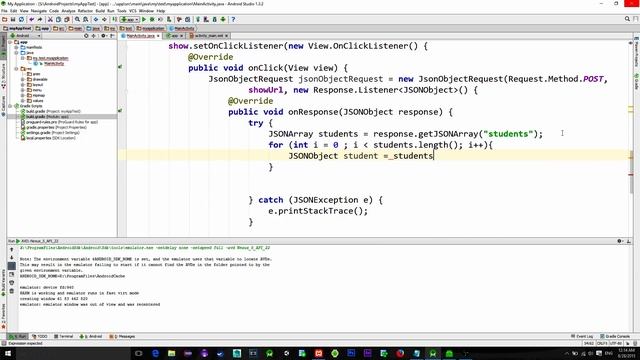Toggle Favorites side panel
The image size is (640, 360).
3,316
